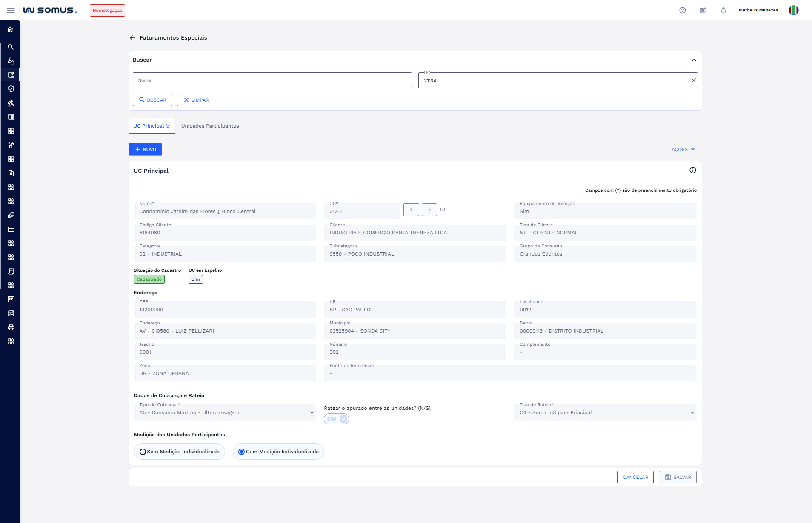Open the notifications bell icon

coord(723,10)
